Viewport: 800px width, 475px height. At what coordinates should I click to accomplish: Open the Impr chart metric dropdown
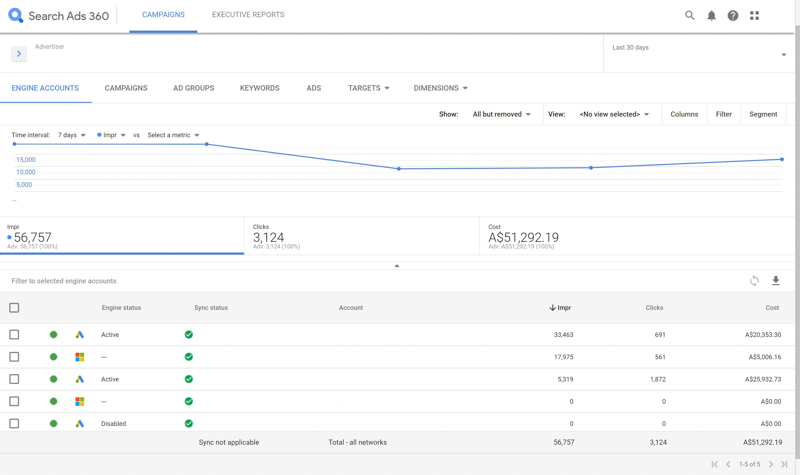click(111, 135)
